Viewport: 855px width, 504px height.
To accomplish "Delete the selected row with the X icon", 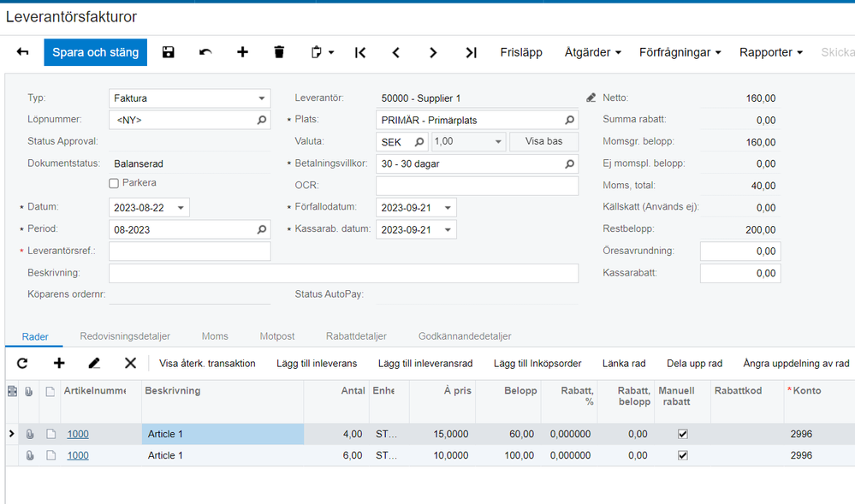I will pos(130,364).
